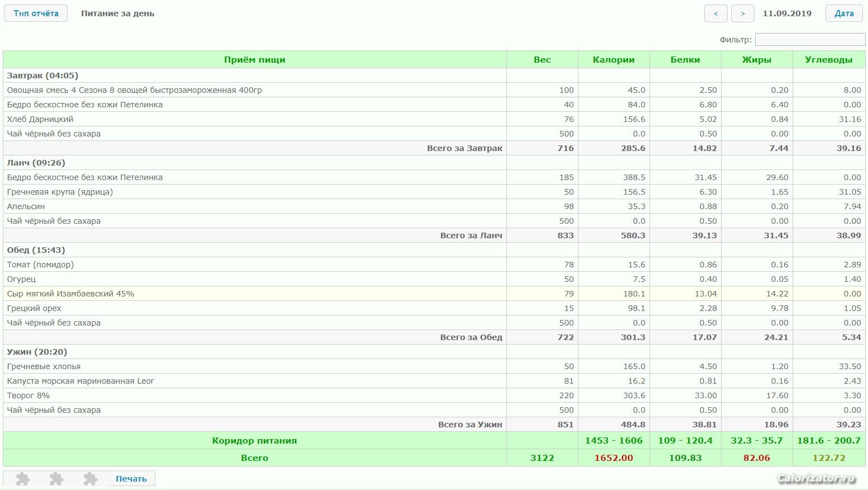Click calorie corridor range 1453 - 1606
Image resolution: width=868 pixels, height=490 pixels.
pyautogui.click(x=614, y=441)
